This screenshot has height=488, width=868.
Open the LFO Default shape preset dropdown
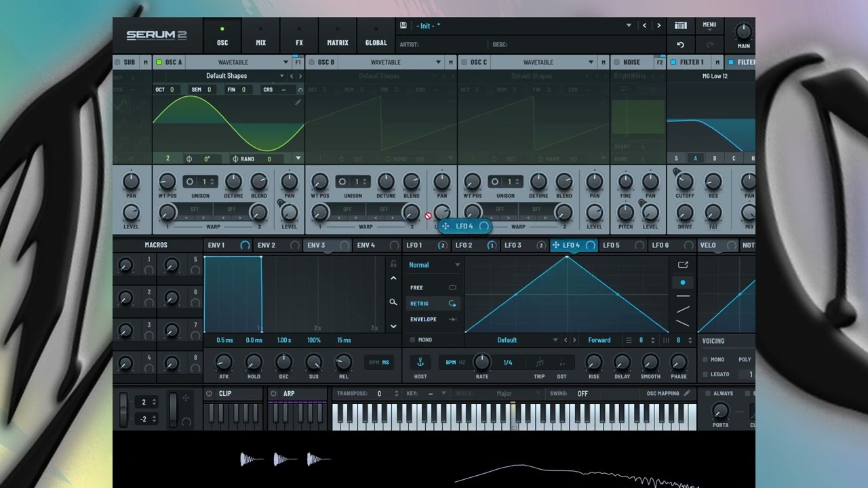tap(555, 340)
